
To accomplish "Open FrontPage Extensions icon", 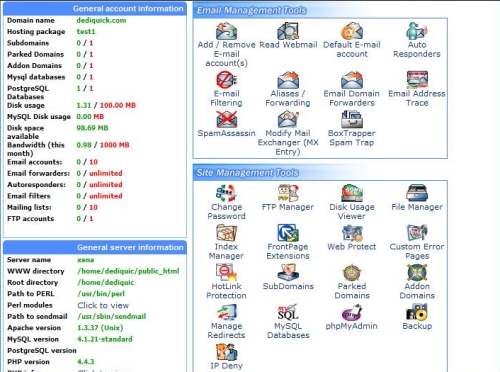I will point(288,233).
